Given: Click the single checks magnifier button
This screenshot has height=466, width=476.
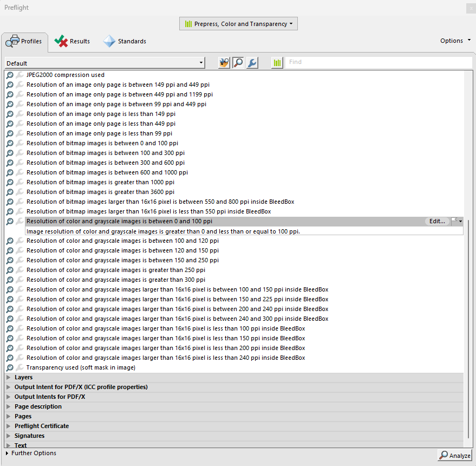Looking at the screenshot, I should tap(238, 63).
